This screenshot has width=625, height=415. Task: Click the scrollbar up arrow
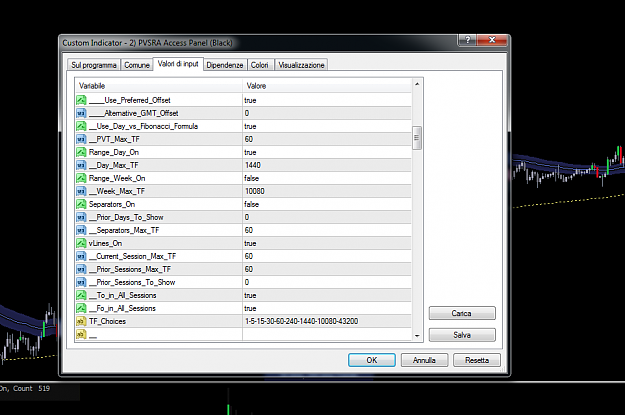[417, 84]
